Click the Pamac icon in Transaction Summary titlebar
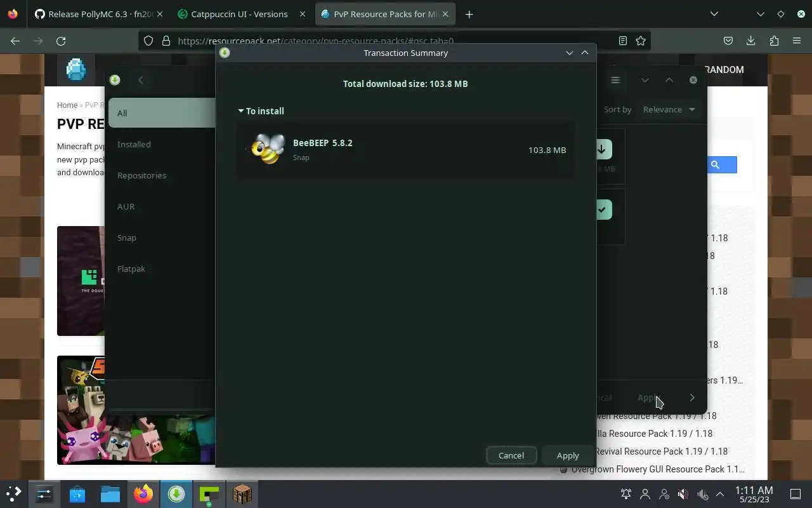The height and width of the screenshot is (508, 812). pyautogui.click(x=225, y=53)
